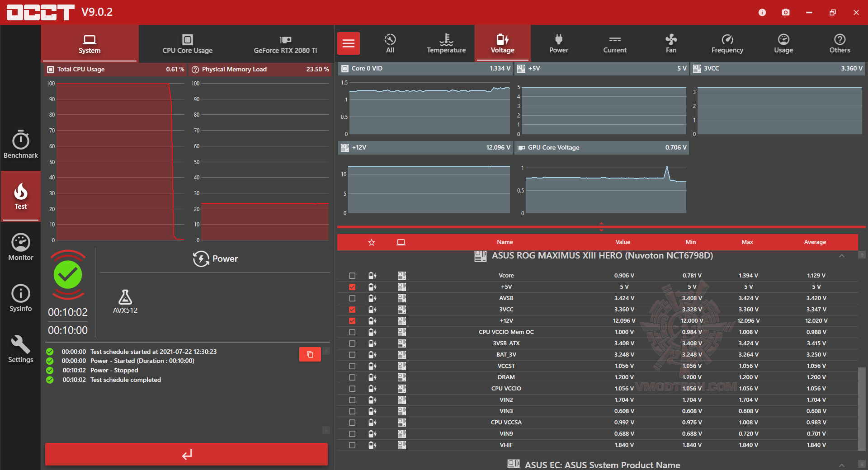Viewport: 868px width, 470px height.
Task: Click the GPU Core Voltage graph header icon
Action: click(521, 148)
